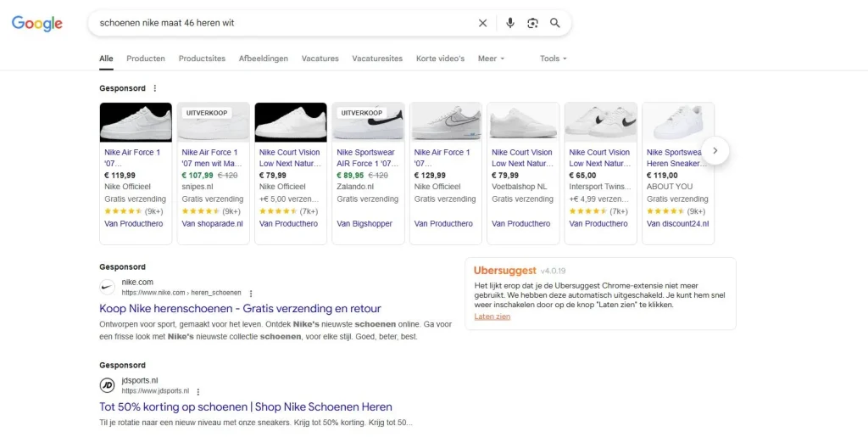Click the € 89,95 sale price on Zalando card
This screenshot has width=868, height=437.
click(x=350, y=176)
